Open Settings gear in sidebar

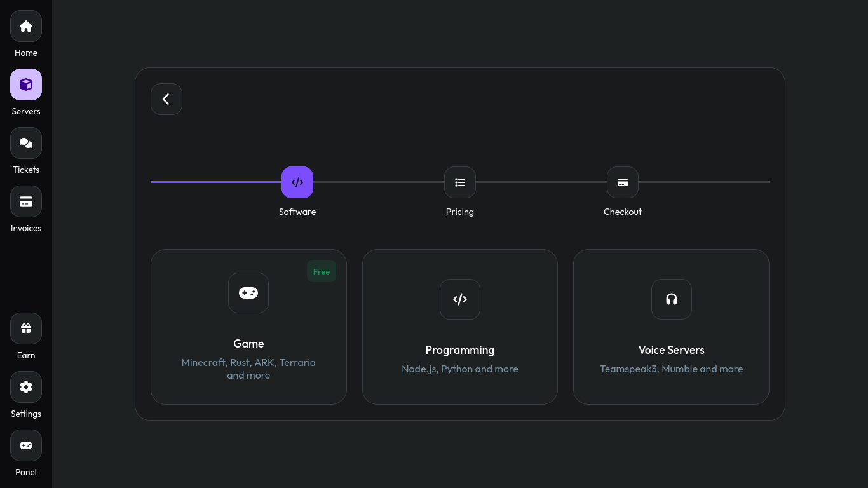26,387
